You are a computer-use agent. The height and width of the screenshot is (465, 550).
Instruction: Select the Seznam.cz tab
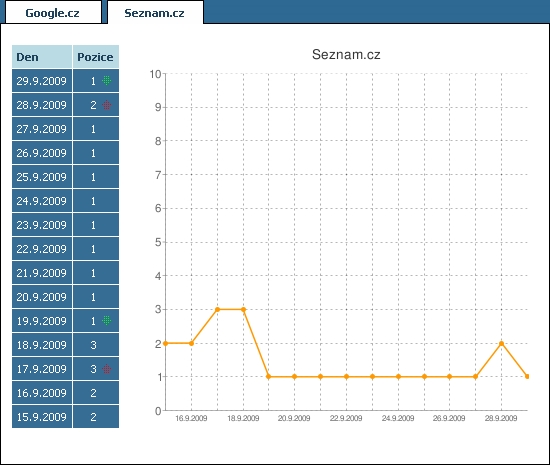[155, 13]
